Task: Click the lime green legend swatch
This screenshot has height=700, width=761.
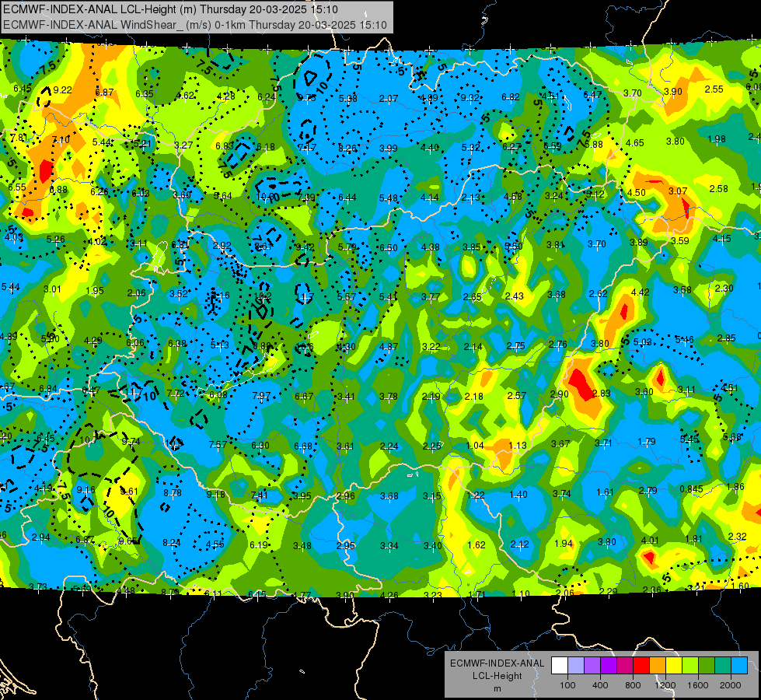Action: [x=690, y=665]
